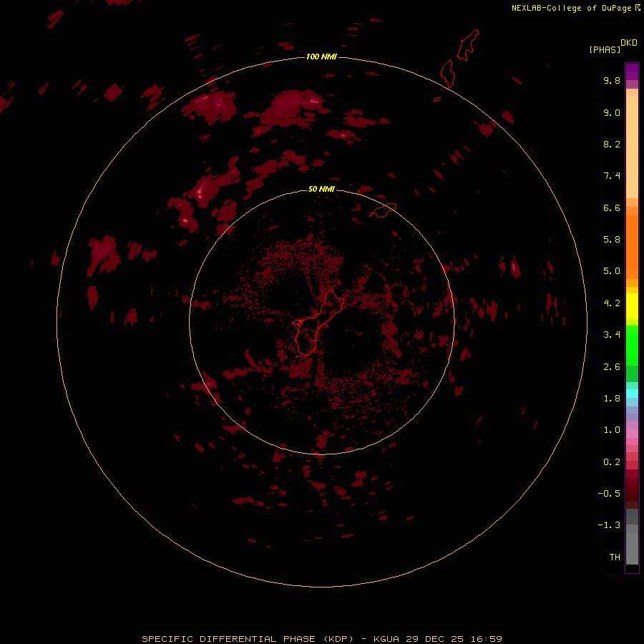Click the yellow segment of the color bar
Screen dimensions: 644x644
(x=632, y=306)
